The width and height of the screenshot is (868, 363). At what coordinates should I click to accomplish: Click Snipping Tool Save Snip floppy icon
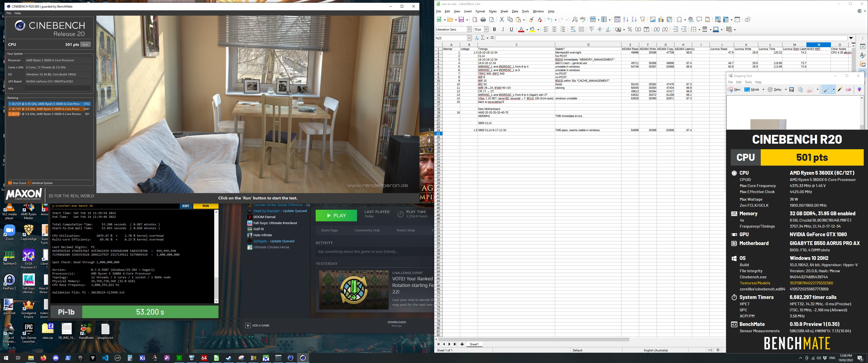(792, 89)
